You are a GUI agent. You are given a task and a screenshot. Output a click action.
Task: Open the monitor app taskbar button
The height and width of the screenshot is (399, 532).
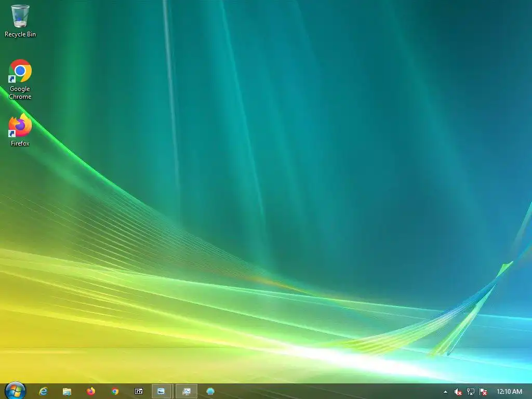[187, 392]
